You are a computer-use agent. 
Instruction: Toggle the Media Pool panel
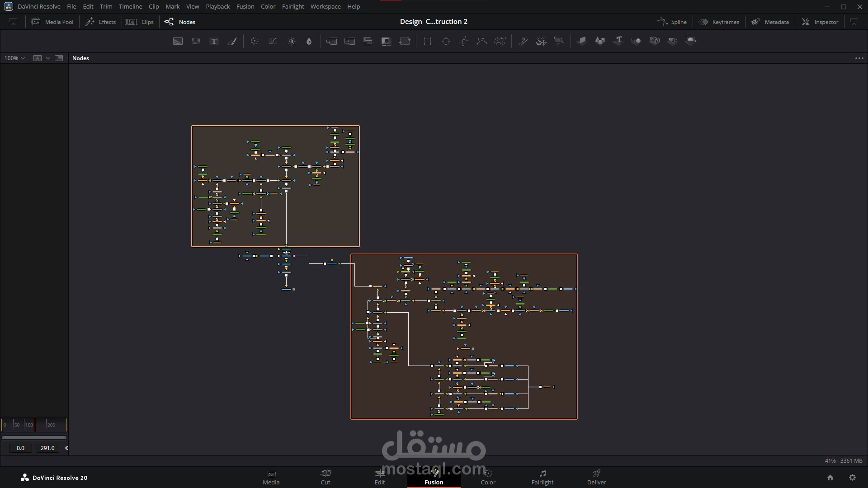point(52,22)
